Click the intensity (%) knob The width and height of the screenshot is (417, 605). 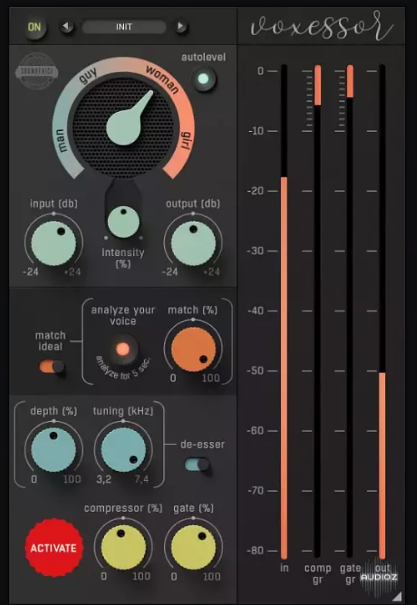[123, 221]
